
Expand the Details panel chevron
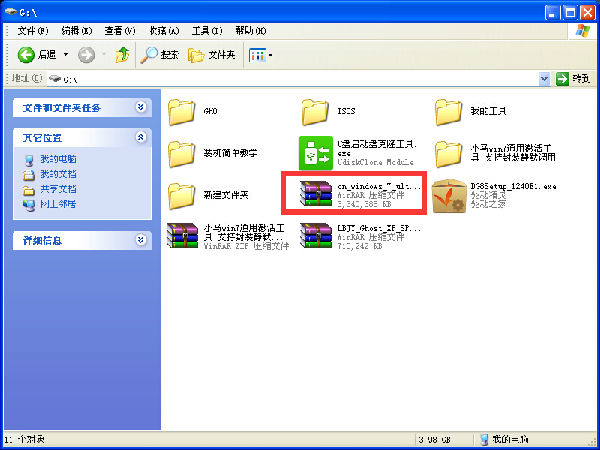pos(140,240)
